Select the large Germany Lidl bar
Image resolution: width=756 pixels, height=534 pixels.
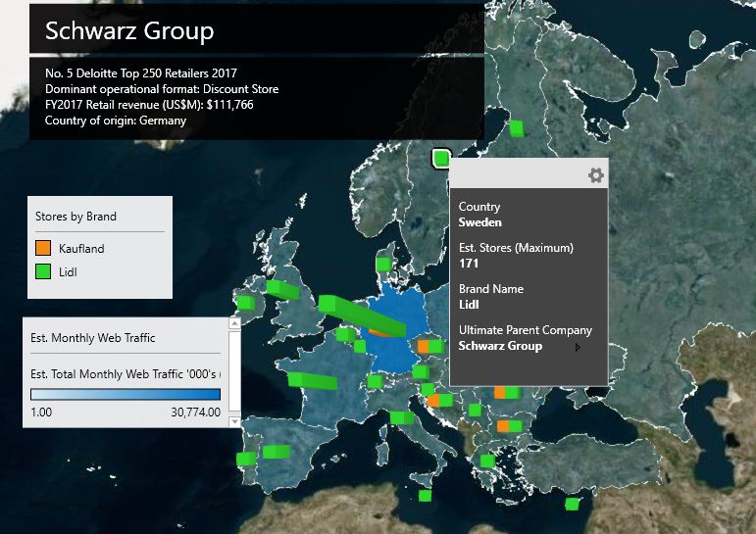[362, 316]
